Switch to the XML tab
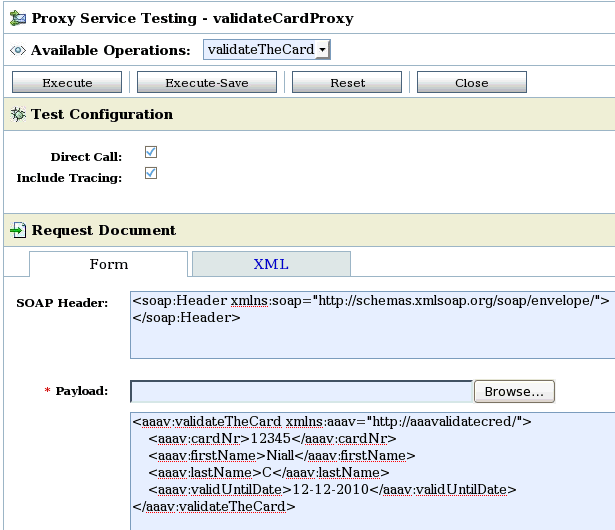Image resolution: width=615 pixels, height=530 pixels. click(x=271, y=264)
